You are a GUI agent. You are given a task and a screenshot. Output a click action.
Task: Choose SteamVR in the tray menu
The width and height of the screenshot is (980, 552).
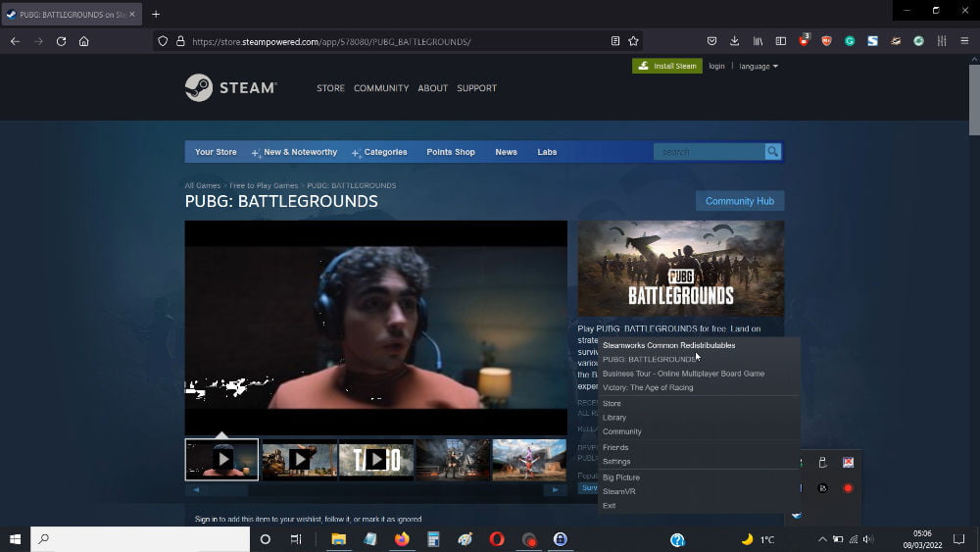[x=699, y=491]
